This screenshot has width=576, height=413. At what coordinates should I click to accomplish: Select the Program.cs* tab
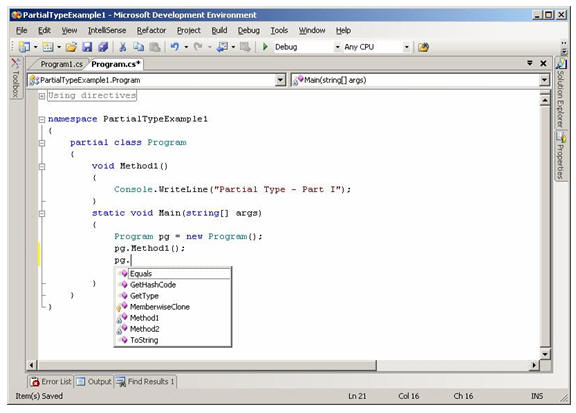[x=115, y=64]
